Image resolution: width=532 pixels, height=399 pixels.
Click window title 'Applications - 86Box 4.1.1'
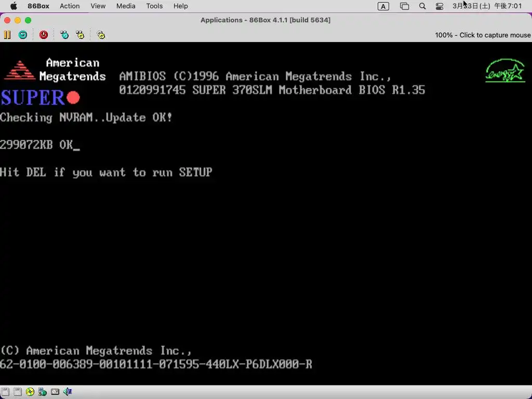pyautogui.click(x=265, y=20)
